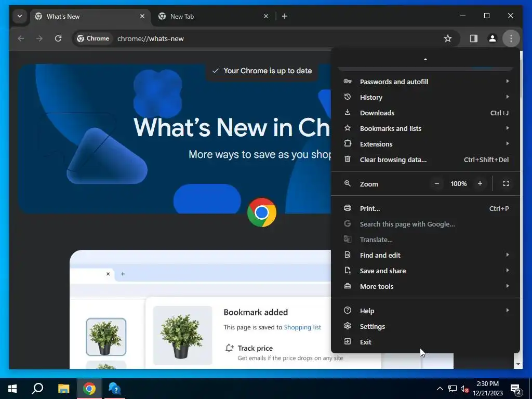Select Exit to quit Chrome
Image resolution: width=532 pixels, height=399 pixels.
pyautogui.click(x=425, y=342)
